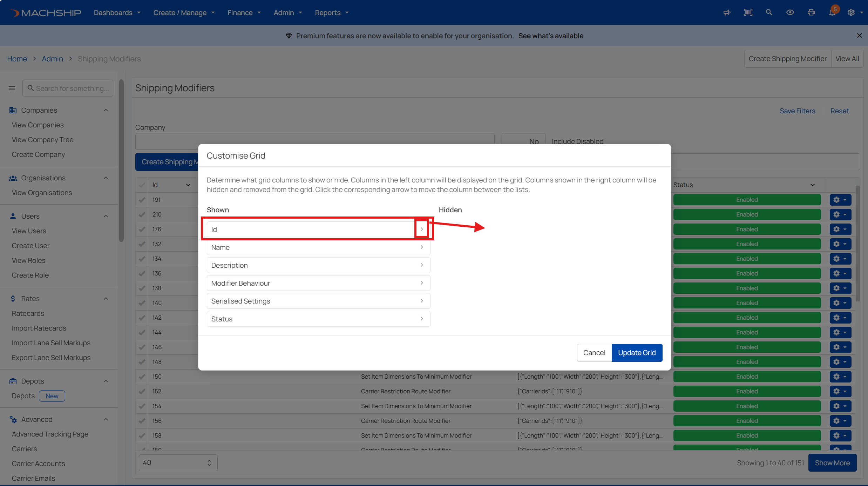This screenshot has height=486, width=868.
Task: Click the MachShip logo
Action: coord(45,13)
